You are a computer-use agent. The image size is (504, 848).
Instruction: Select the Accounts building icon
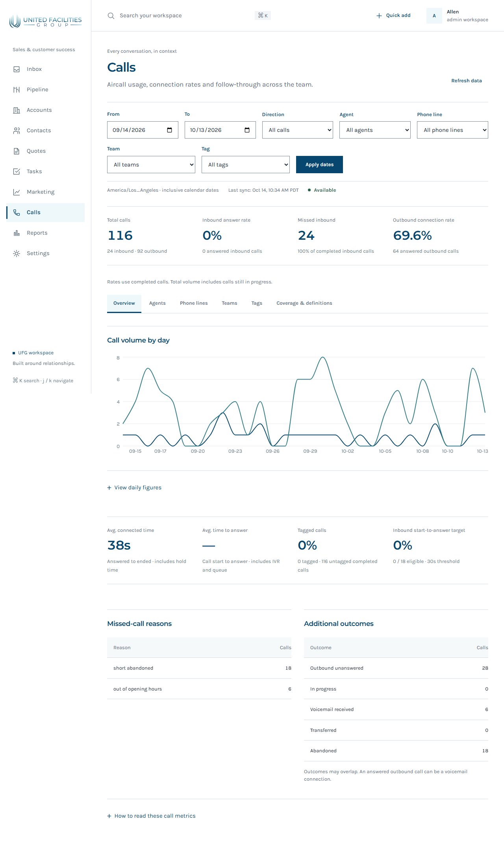click(17, 110)
